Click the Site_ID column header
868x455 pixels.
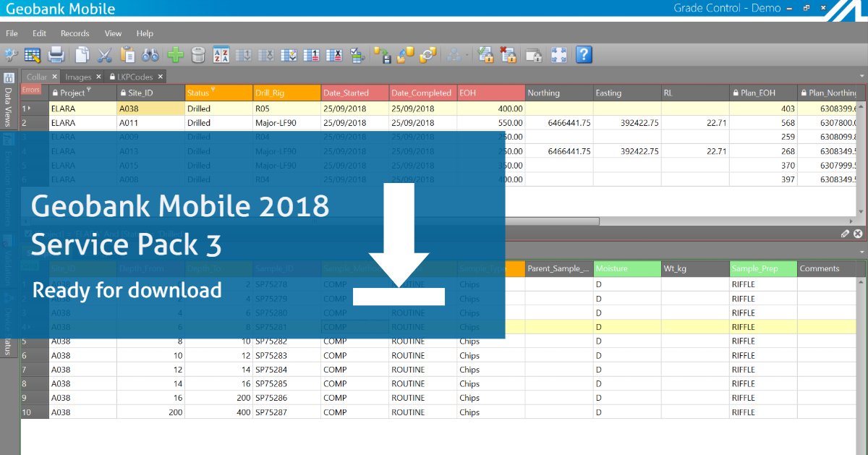coord(150,93)
